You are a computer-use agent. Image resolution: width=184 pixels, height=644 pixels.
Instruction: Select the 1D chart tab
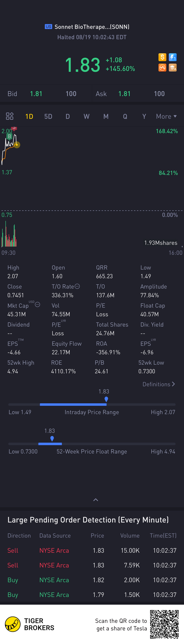click(x=29, y=117)
